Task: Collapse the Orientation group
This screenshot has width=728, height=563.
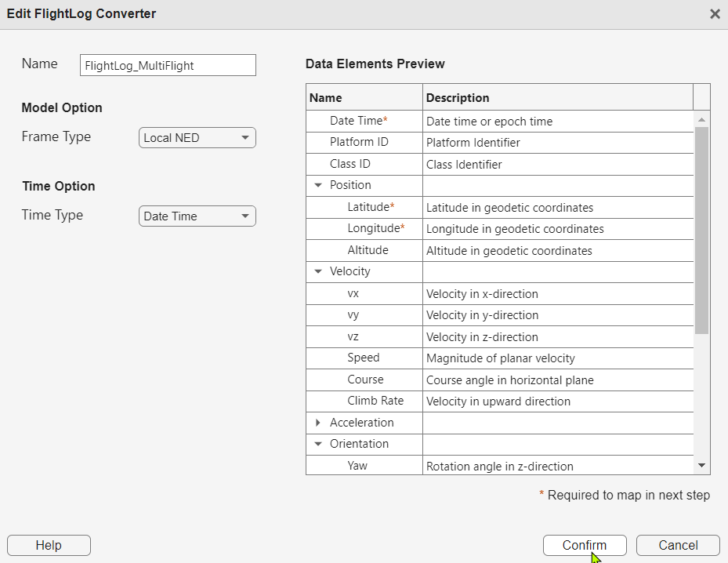Action: [318, 444]
